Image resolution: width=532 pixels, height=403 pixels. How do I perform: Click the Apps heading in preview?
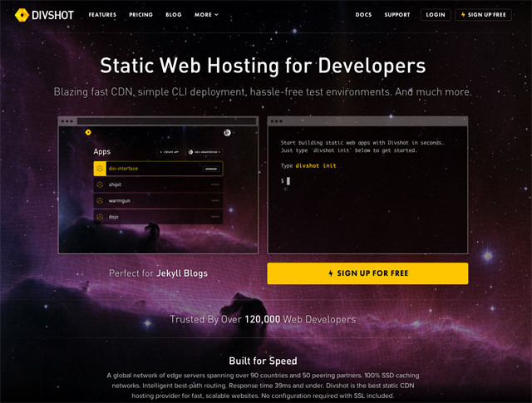tap(102, 151)
